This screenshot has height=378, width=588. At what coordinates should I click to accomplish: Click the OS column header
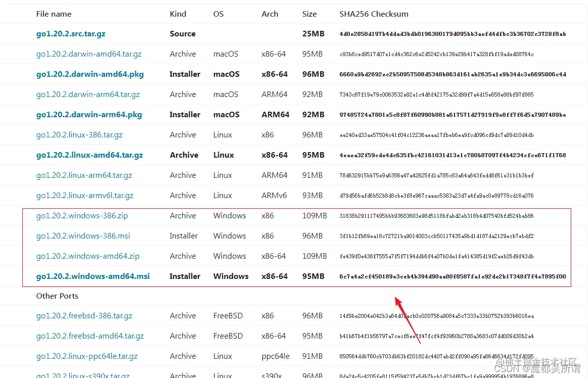(218, 14)
